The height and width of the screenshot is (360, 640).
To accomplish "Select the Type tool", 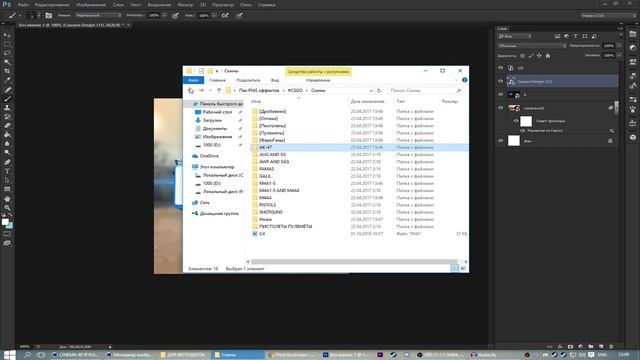I will point(7,171).
